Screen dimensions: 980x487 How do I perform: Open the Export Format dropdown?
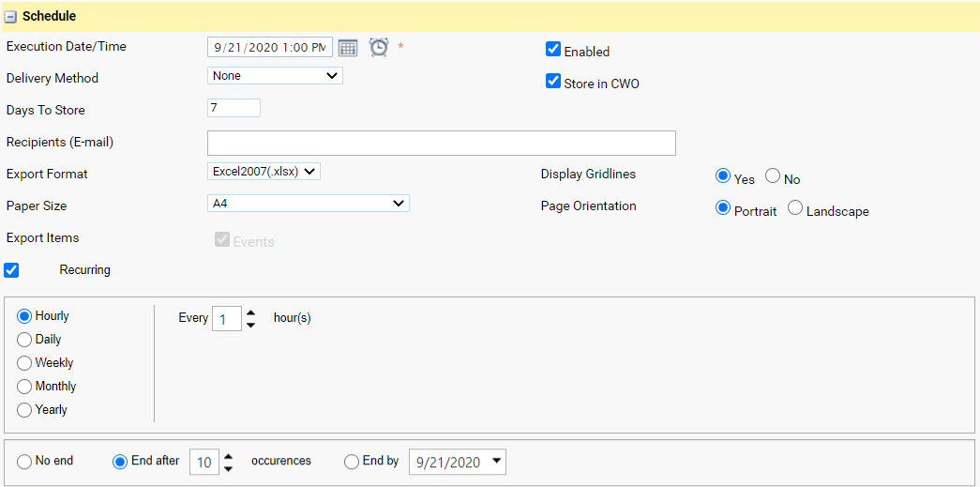(x=264, y=172)
